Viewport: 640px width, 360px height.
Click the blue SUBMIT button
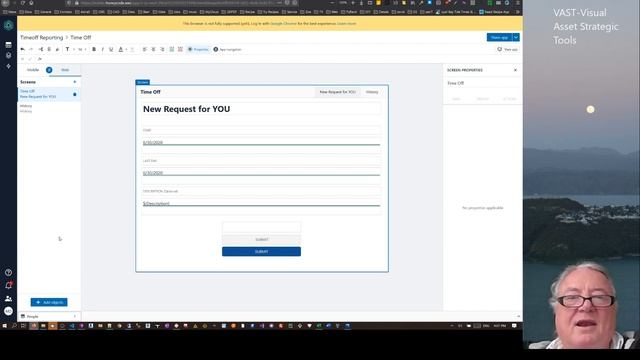pyautogui.click(x=261, y=251)
